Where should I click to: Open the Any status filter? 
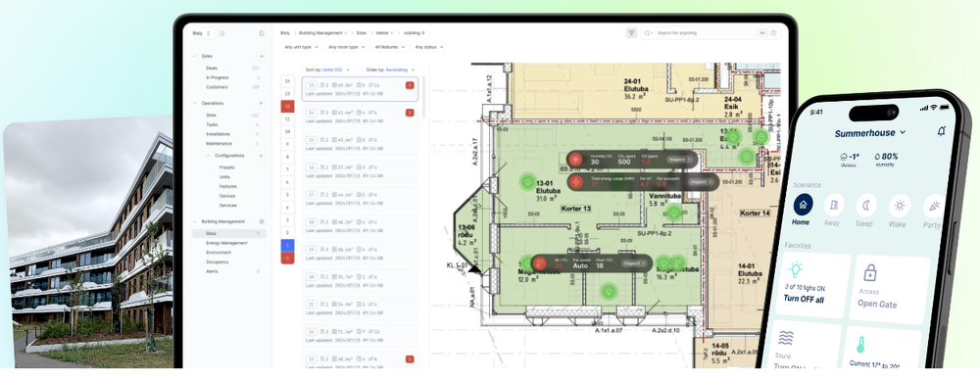(429, 47)
